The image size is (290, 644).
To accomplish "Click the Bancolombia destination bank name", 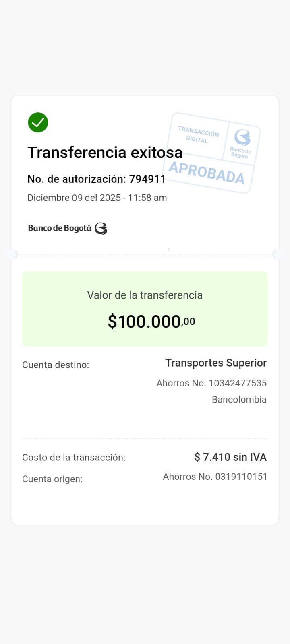I will tap(239, 400).
